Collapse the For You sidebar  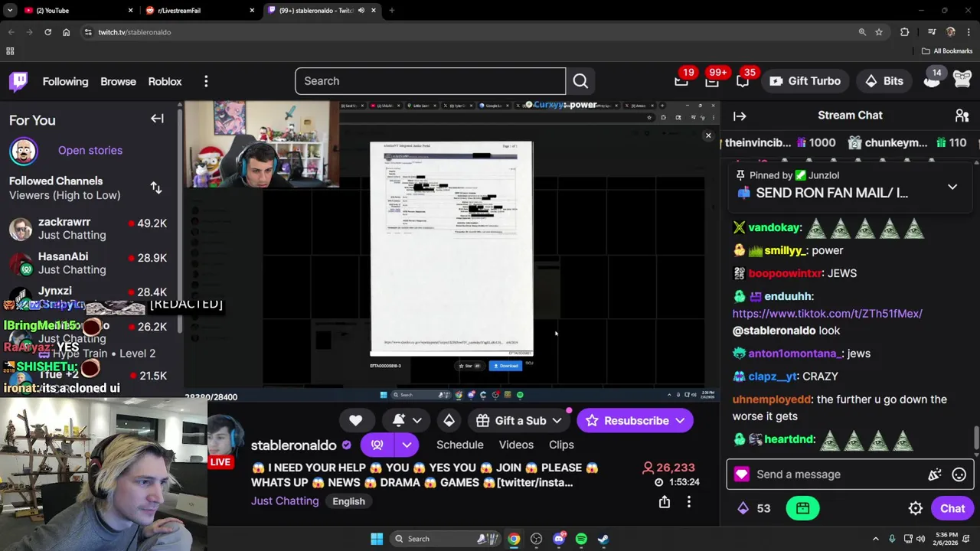(157, 119)
